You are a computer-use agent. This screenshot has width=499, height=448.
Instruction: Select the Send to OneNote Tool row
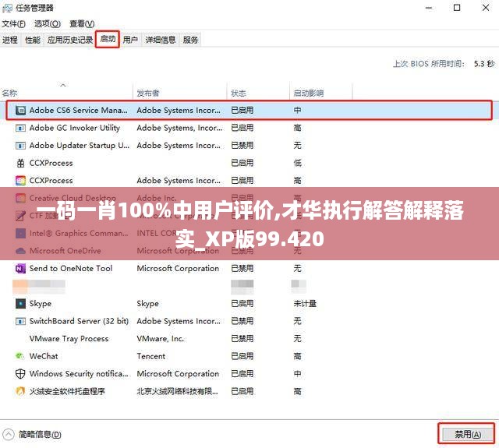[249, 269]
